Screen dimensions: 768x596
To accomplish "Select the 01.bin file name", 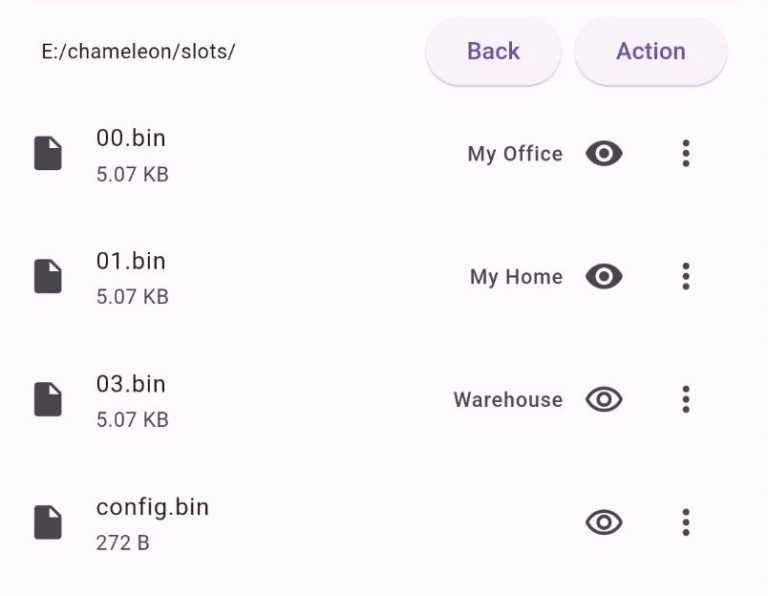I will pos(131,262).
